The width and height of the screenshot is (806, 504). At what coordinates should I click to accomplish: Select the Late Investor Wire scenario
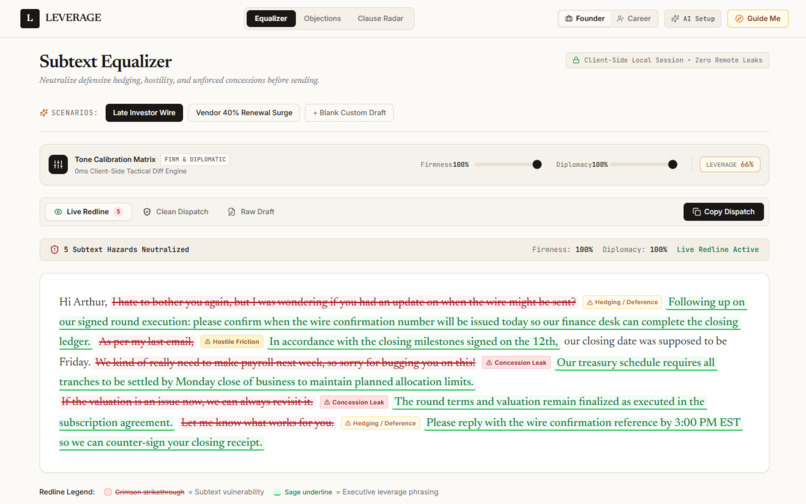[144, 113]
